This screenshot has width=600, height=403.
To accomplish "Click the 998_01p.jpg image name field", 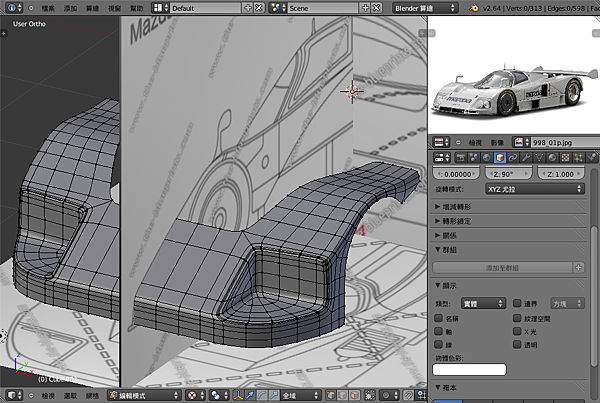I will [565, 142].
